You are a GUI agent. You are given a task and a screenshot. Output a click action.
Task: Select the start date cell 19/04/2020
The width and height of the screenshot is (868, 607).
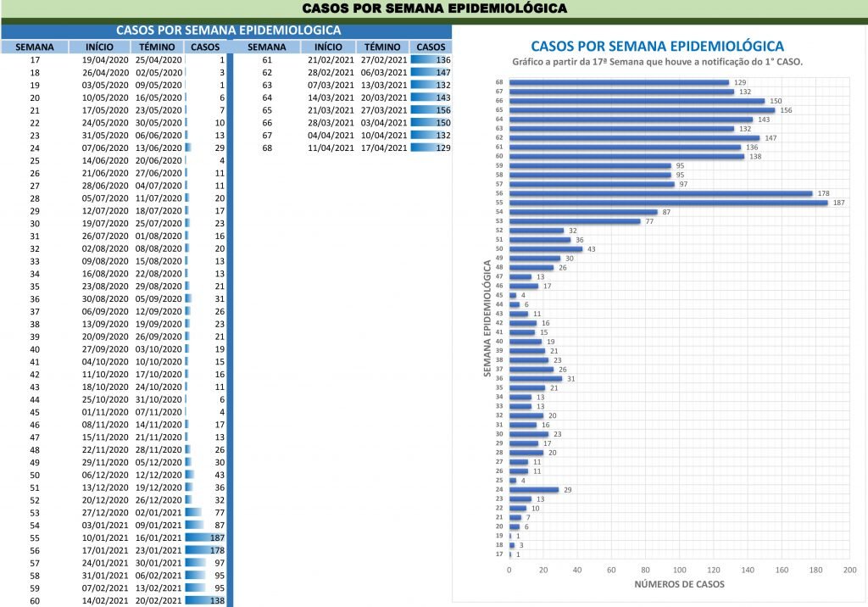(x=104, y=60)
